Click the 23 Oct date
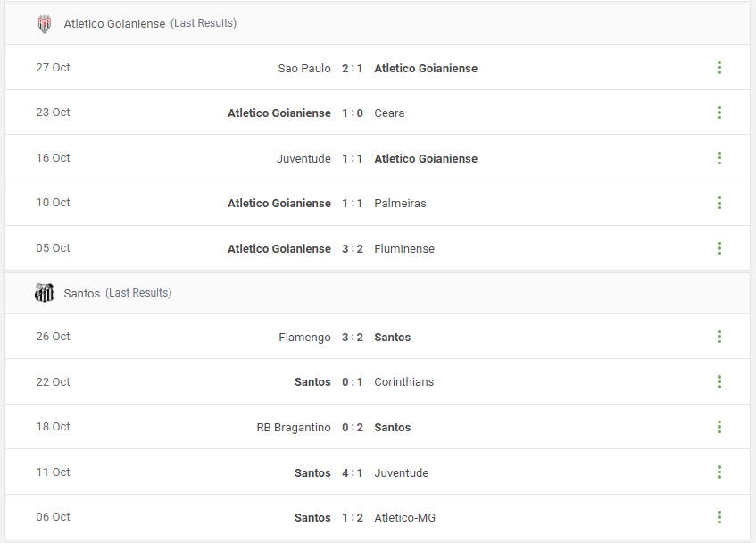756x543 pixels. (53, 113)
